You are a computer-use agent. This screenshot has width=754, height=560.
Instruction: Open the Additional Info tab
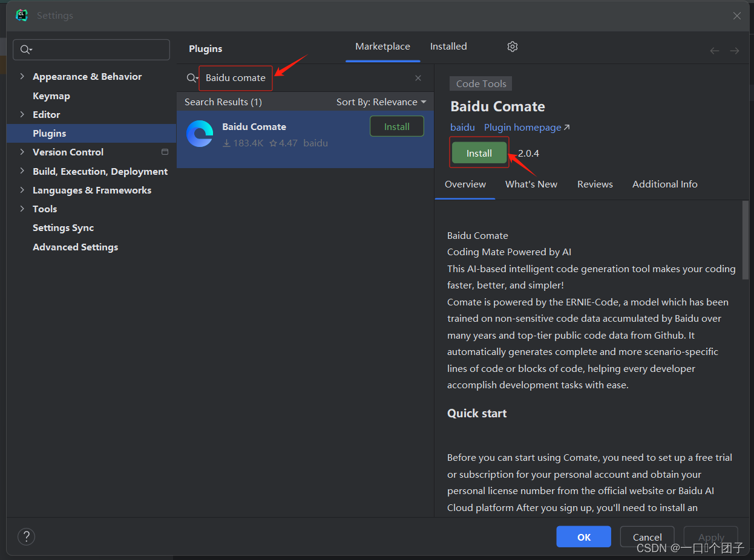[665, 184]
